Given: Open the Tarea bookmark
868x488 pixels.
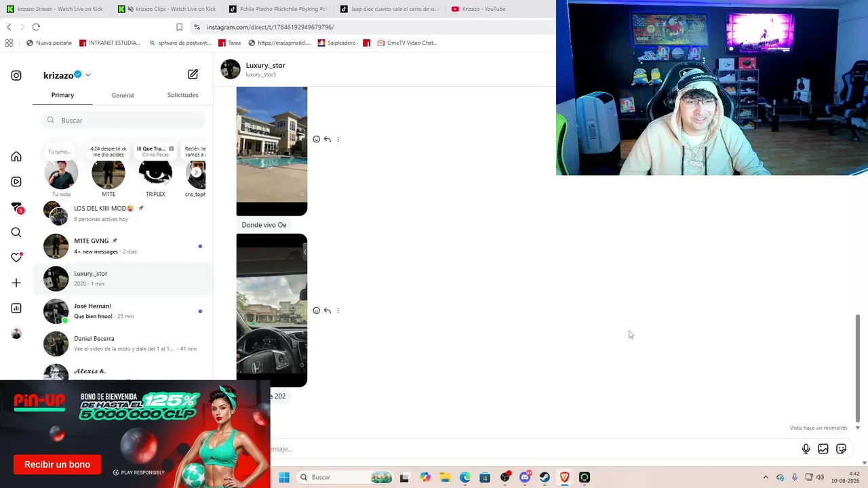Looking at the screenshot, I should point(229,43).
